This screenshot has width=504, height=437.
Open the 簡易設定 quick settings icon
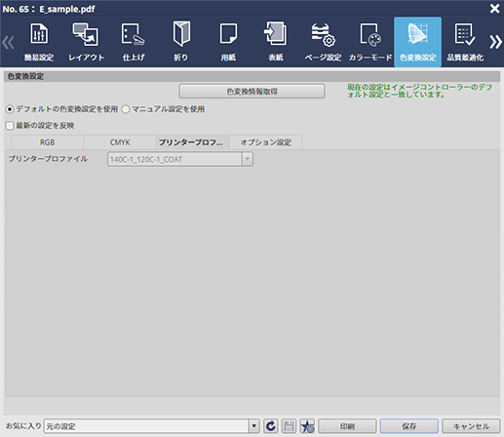pyautogui.click(x=39, y=42)
